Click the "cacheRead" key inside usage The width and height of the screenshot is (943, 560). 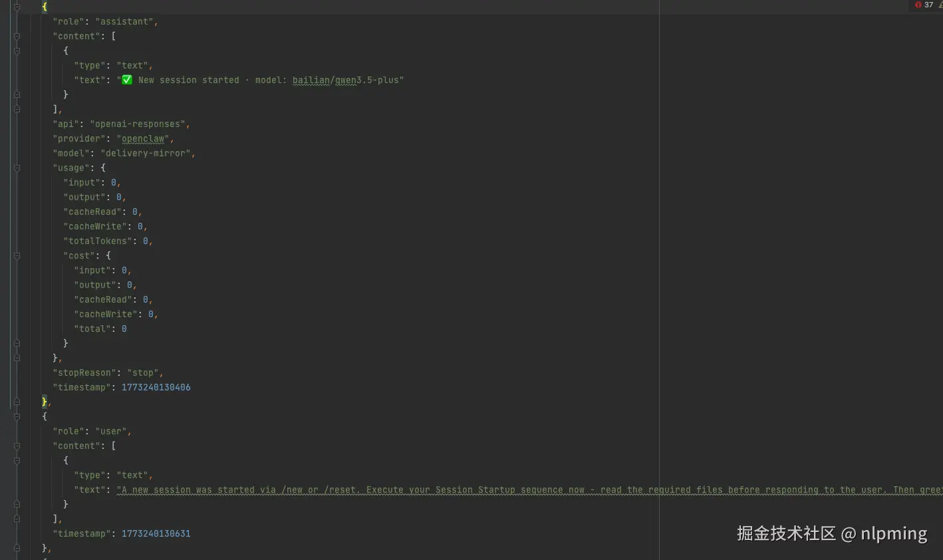coord(93,212)
